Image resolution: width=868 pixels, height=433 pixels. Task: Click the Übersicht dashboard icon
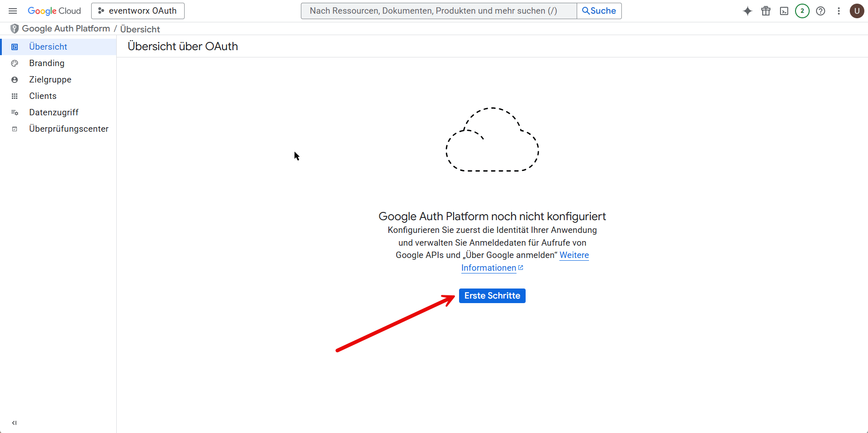(15, 47)
